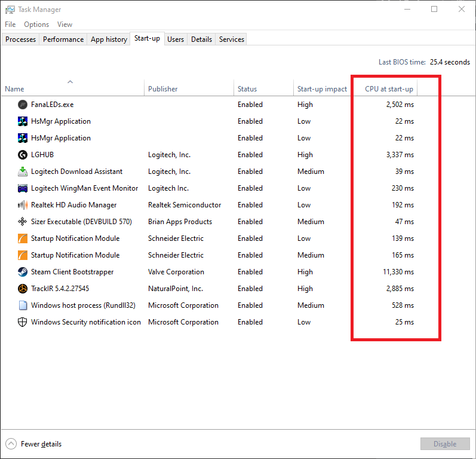Click the 528 ms CPU value
Viewport: 476px width, 459px height.
coord(403,305)
